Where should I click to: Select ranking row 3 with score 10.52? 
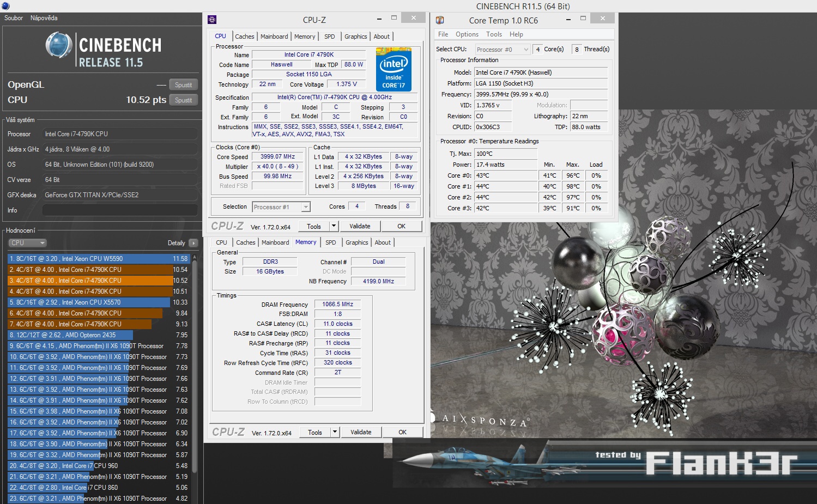click(x=98, y=281)
